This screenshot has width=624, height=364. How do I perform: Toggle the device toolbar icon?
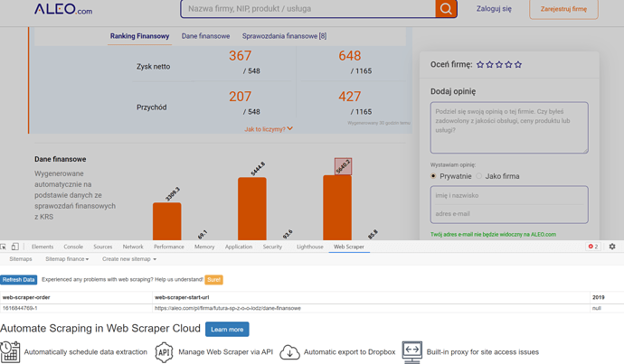pos(15,247)
